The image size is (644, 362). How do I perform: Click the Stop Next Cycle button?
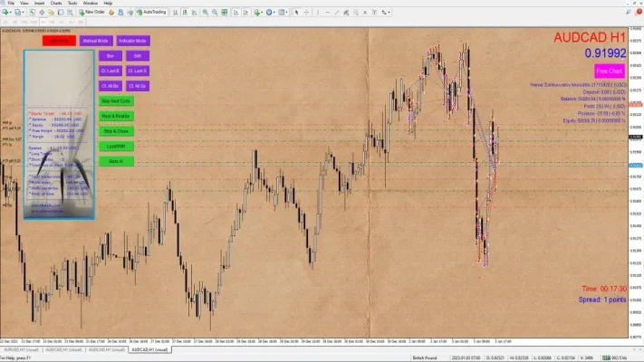pyautogui.click(x=116, y=101)
